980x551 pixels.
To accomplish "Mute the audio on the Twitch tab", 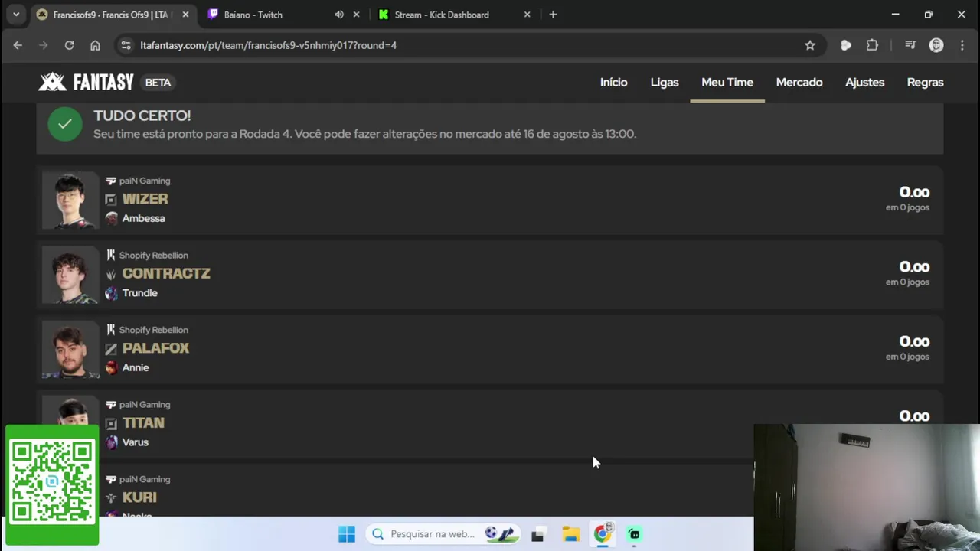I will (x=339, y=15).
